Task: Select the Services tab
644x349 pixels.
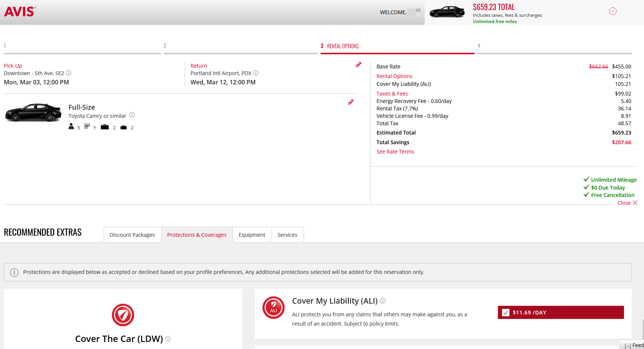Action: point(287,235)
